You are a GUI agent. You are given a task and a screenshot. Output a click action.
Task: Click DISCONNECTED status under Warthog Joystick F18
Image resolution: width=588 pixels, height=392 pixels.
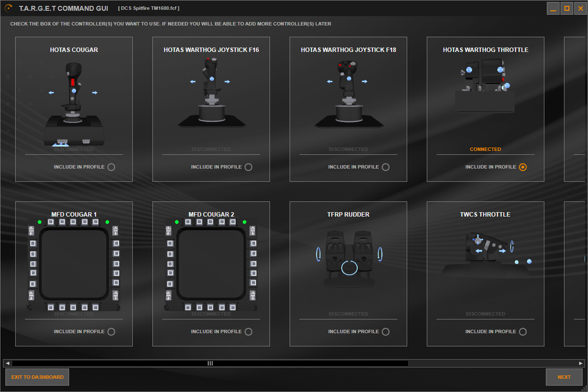click(348, 149)
